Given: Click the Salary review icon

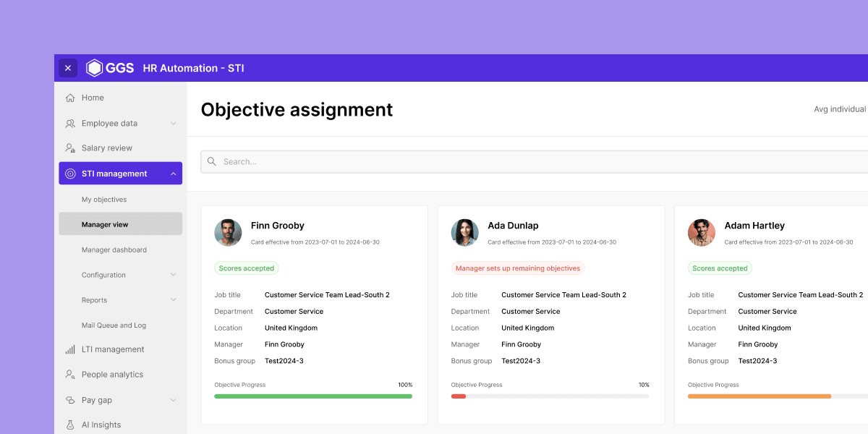Looking at the screenshot, I should (x=70, y=148).
